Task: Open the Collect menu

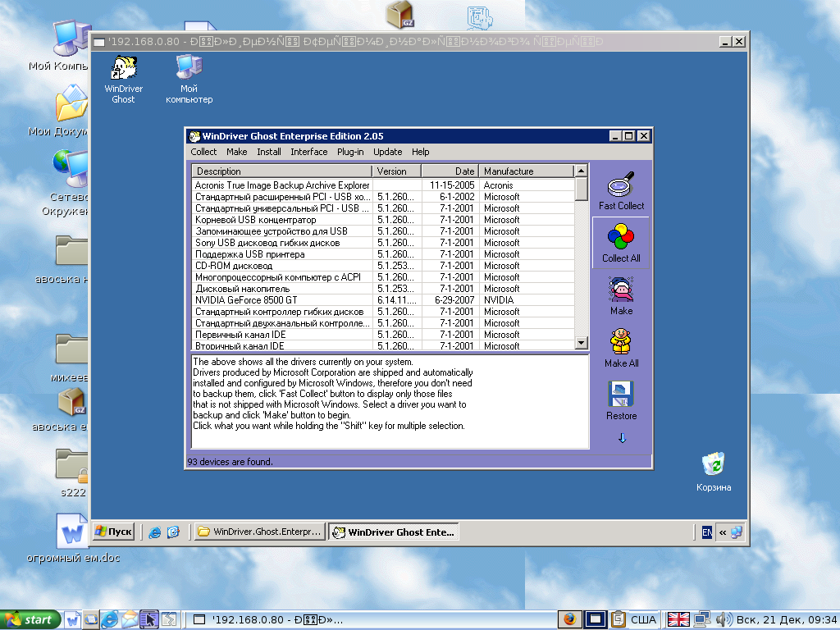Action: (x=203, y=152)
